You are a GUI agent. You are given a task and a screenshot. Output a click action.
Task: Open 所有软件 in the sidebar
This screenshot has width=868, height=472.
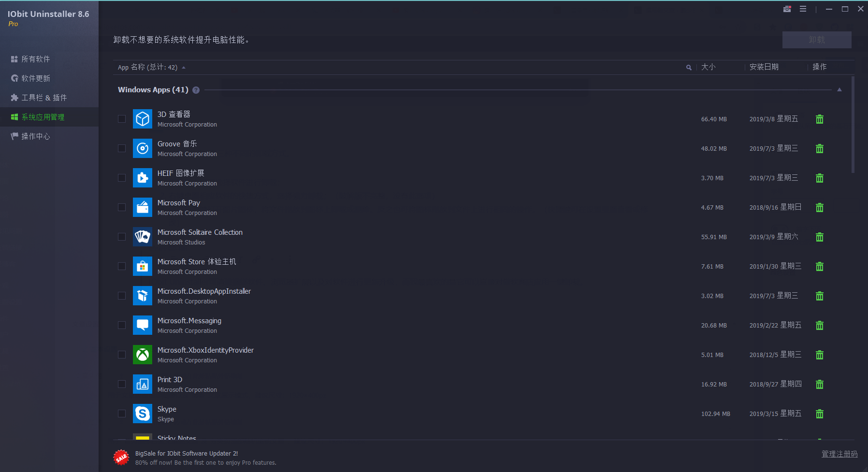click(49, 59)
